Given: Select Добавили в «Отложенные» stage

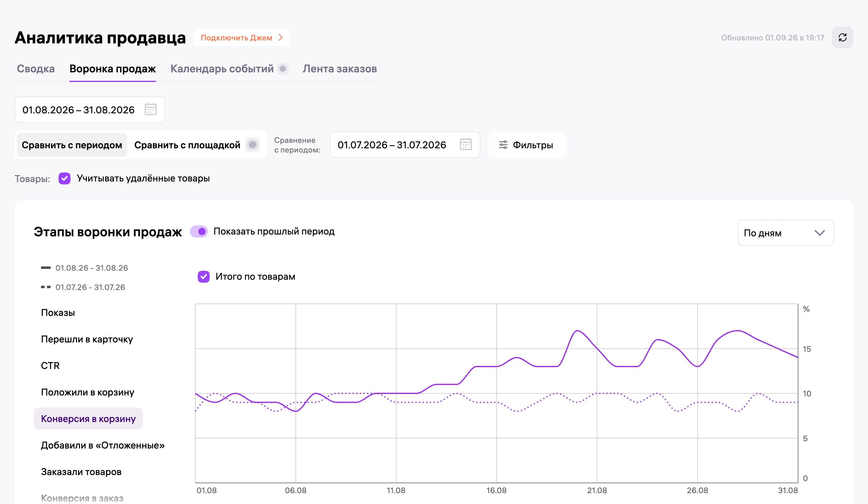Looking at the screenshot, I should click(103, 446).
